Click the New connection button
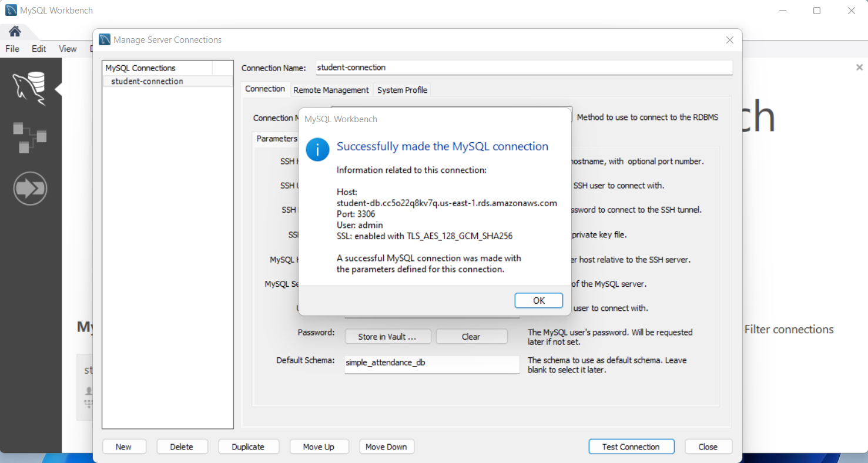This screenshot has width=868, height=463. point(124,447)
